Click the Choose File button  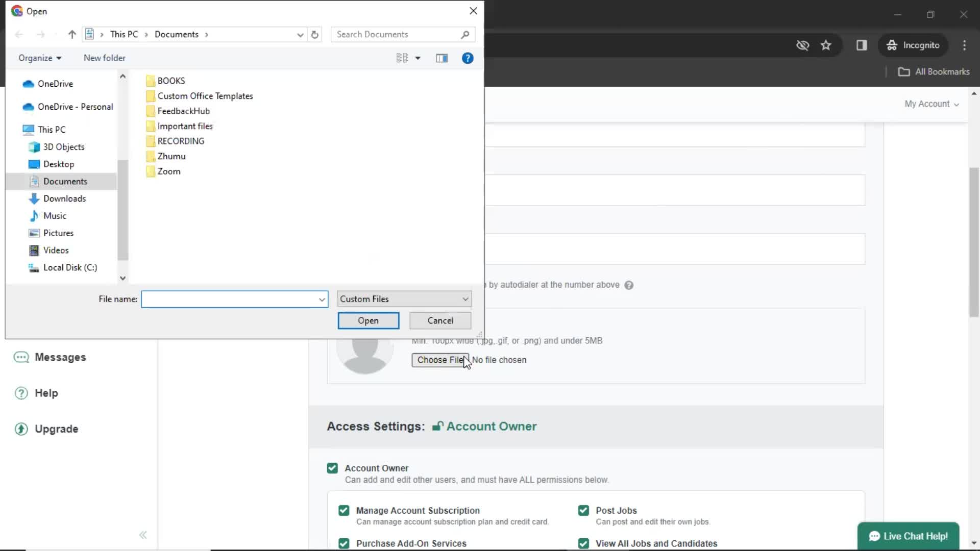click(441, 359)
